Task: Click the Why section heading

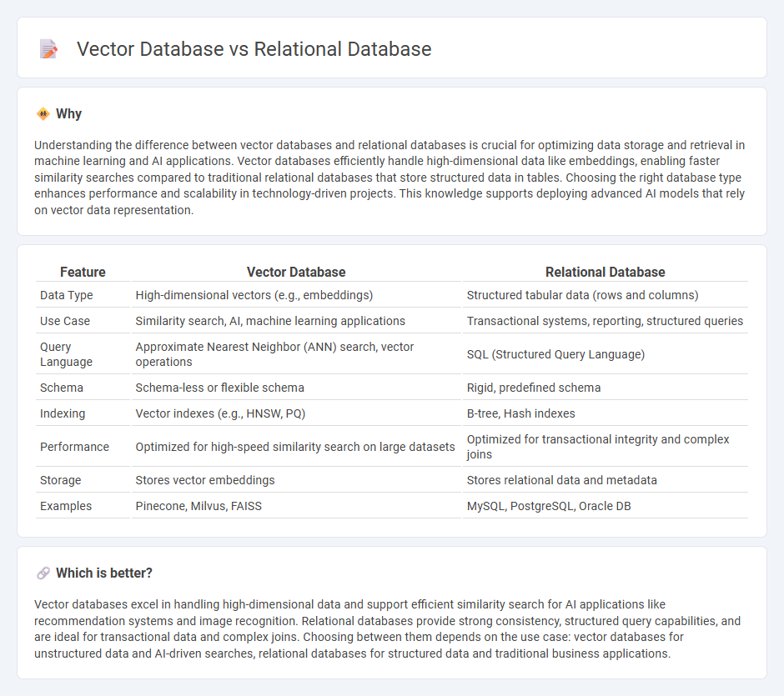Action: 69,114
